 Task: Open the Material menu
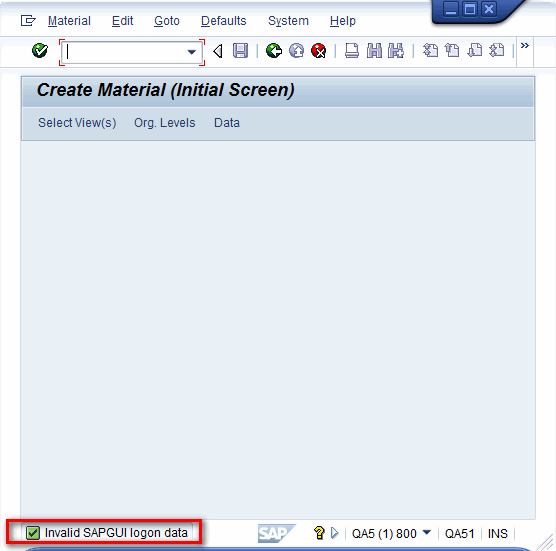[69, 21]
